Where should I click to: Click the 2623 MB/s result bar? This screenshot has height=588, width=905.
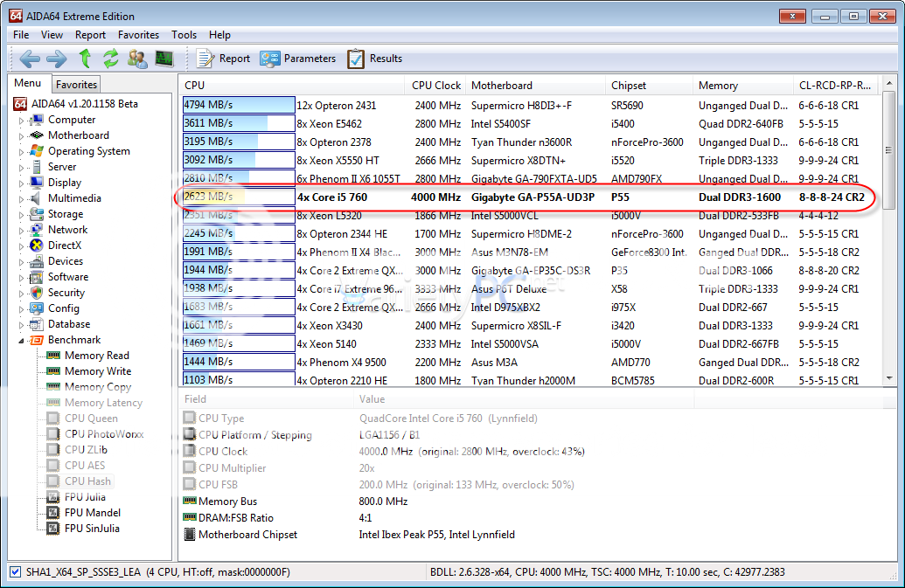(x=239, y=197)
